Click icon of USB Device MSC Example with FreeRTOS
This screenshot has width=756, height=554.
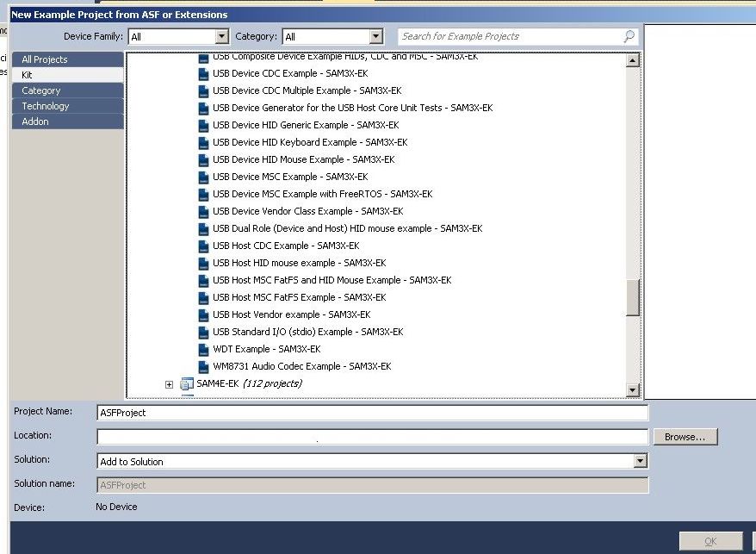click(203, 195)
